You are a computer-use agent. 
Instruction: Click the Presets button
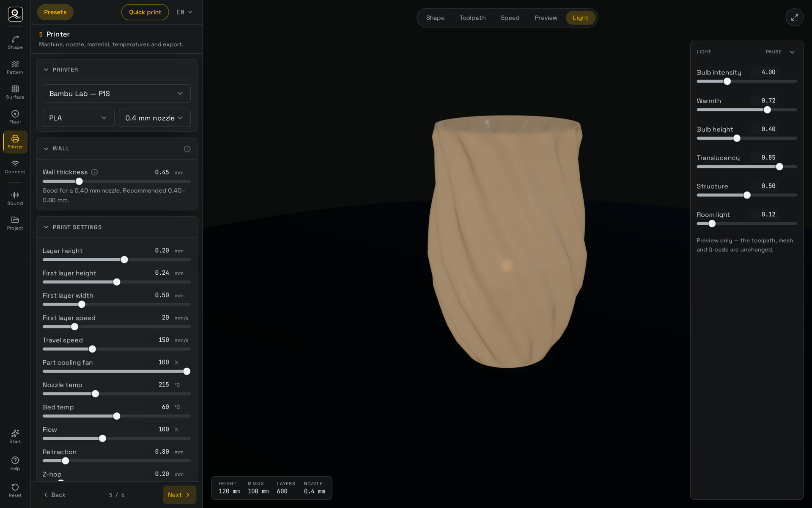coord(55,12)
